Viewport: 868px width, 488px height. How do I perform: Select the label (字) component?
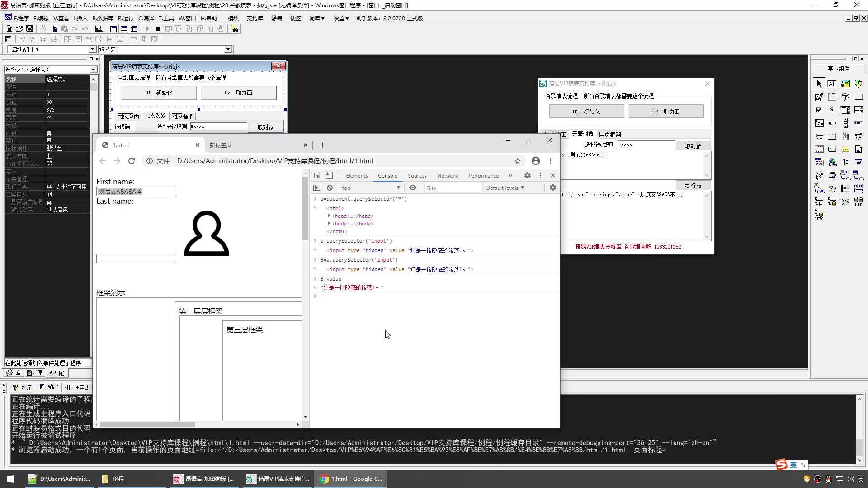[845, 97]
